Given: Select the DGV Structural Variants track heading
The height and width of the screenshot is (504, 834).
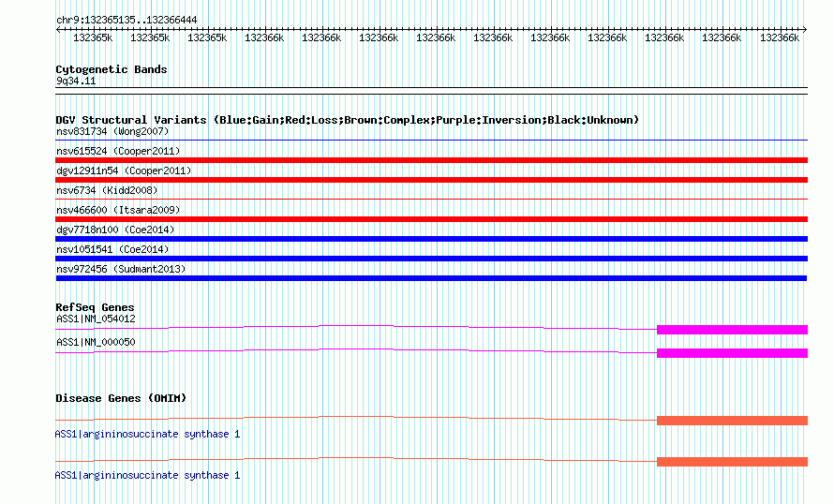Looking at the screenshot, I should [347, 120].
